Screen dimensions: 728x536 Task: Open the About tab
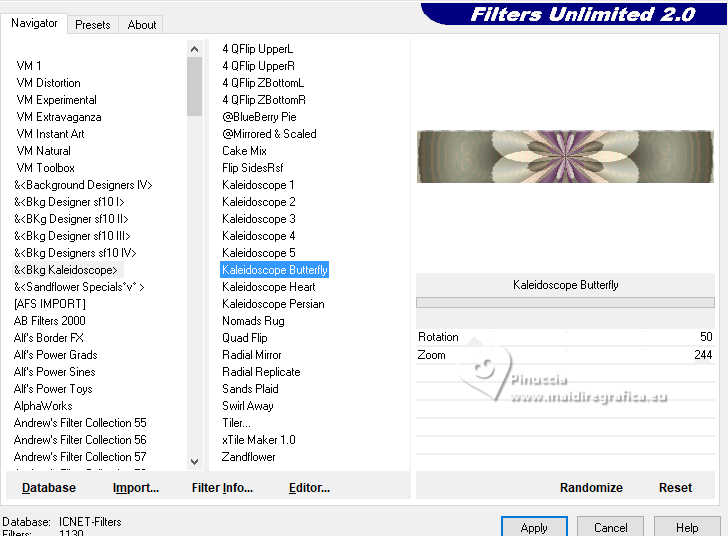pos(142,25)
